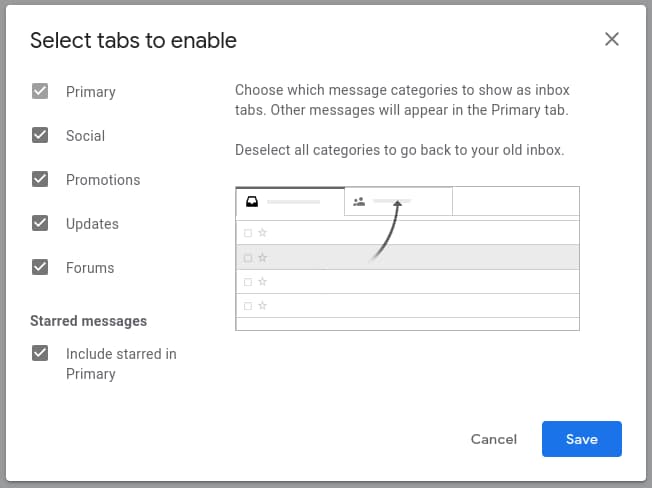Disable the Promotions tab checkbox
The image size is (652, 488).
tap(40, 180)
